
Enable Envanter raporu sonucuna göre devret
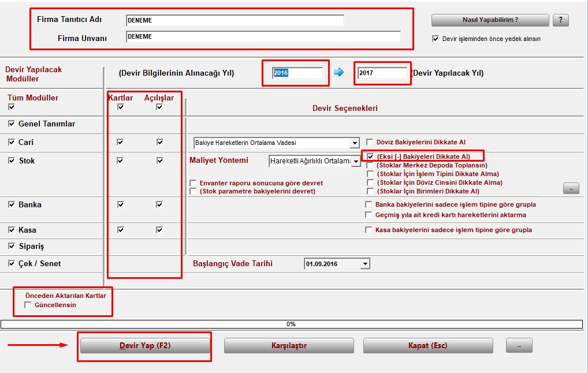click(193, 183)
